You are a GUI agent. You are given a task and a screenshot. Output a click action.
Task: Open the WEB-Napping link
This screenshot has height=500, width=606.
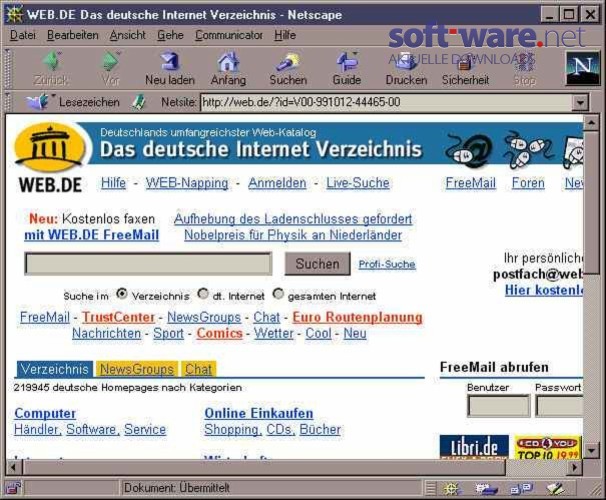click(187, 183)
